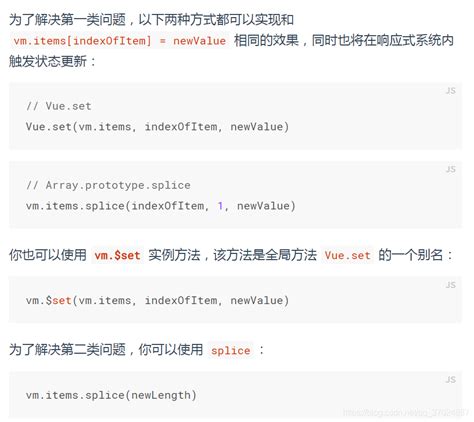Click the inline splice code tag
This screenshot has height=422, width=474.
[x=231, y=350]
